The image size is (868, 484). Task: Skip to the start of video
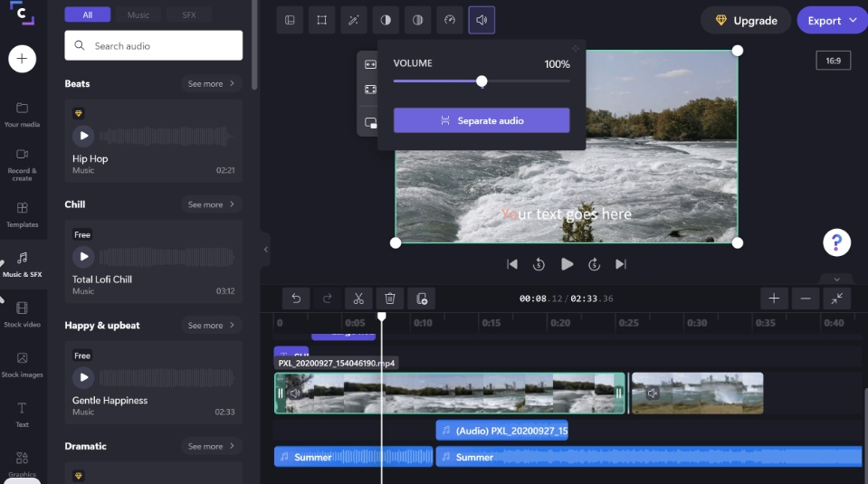(512, 264)
